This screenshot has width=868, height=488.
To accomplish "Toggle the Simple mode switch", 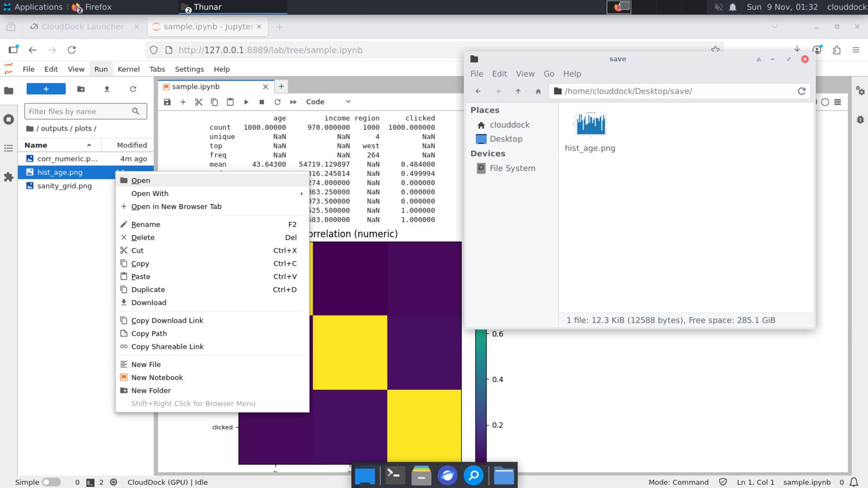I will point(51,482).
